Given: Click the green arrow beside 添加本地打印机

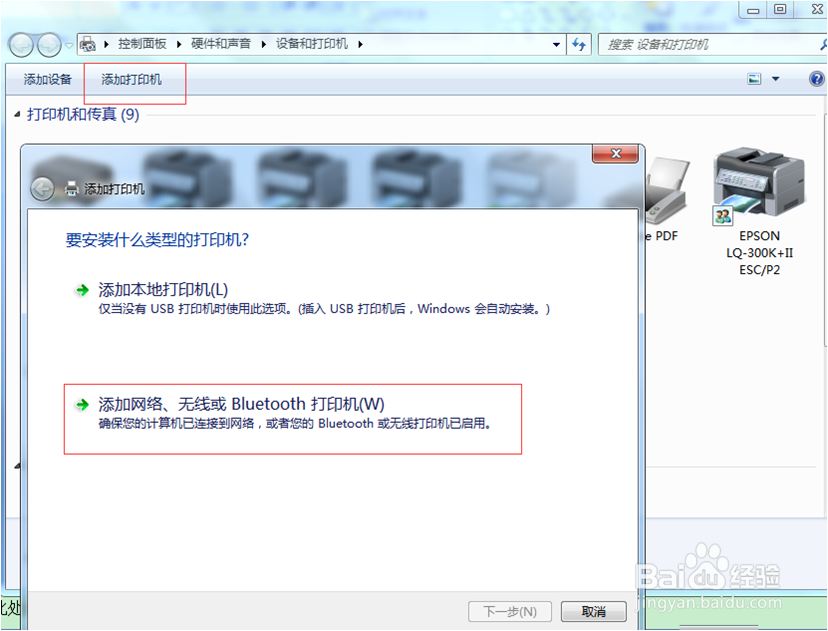Looking at the screenshot, I should 82,290.
